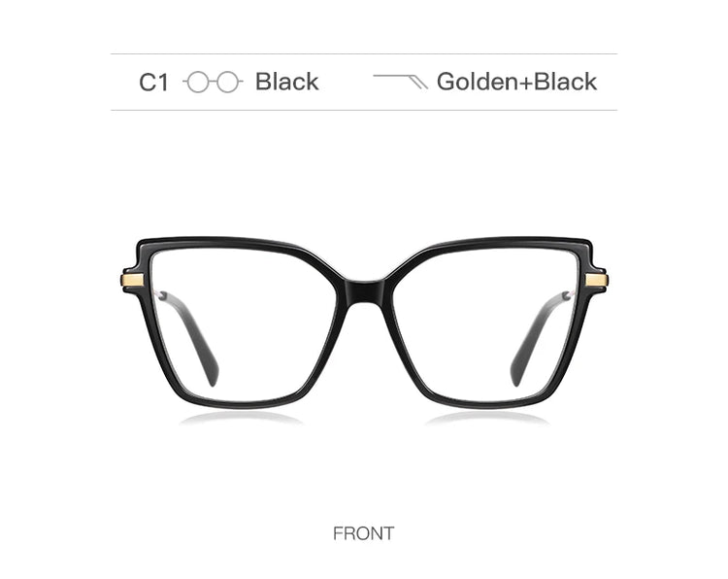This screenshot has width=728, height=579.
Task: Select the right golden hinge accent
Action: pyautogui.click(x=597, y=280)
